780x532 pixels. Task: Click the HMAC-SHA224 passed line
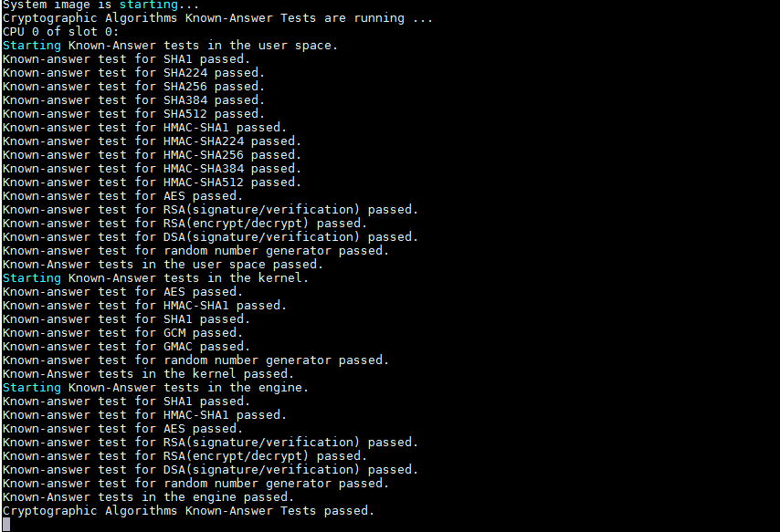pos(152,141)
